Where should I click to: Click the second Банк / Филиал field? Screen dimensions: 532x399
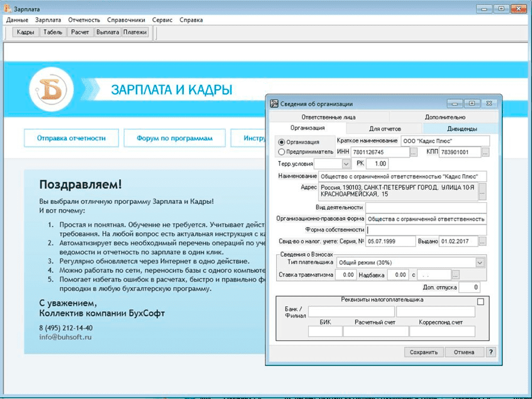tap(436, 312)
